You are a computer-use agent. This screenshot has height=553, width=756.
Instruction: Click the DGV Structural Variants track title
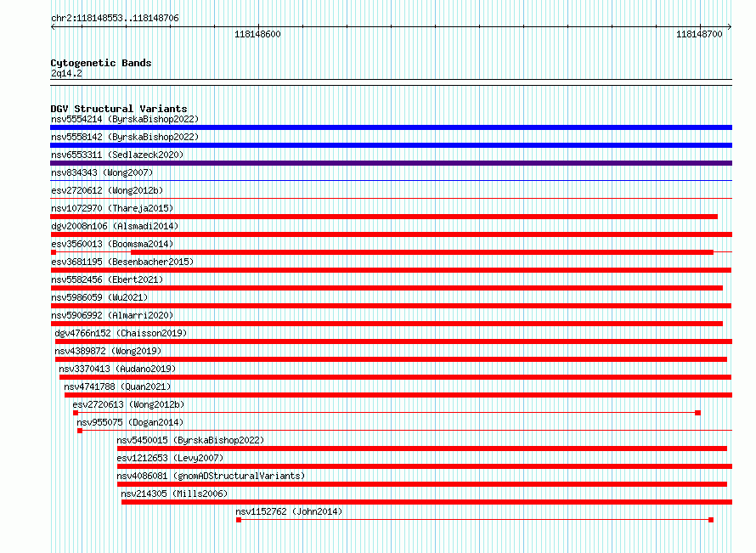point(119,109)
